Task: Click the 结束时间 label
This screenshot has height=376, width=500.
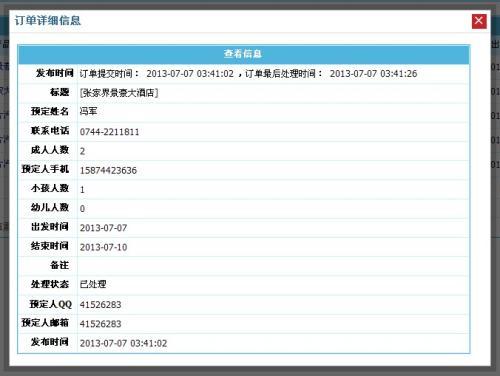Action: (x=50, y=246)
